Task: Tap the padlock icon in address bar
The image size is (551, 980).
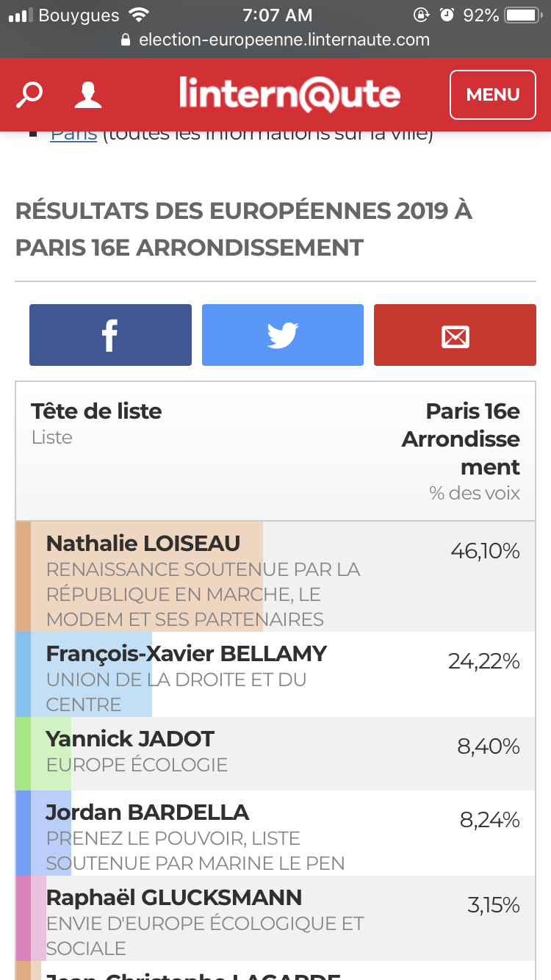Action: coord(126,40)
